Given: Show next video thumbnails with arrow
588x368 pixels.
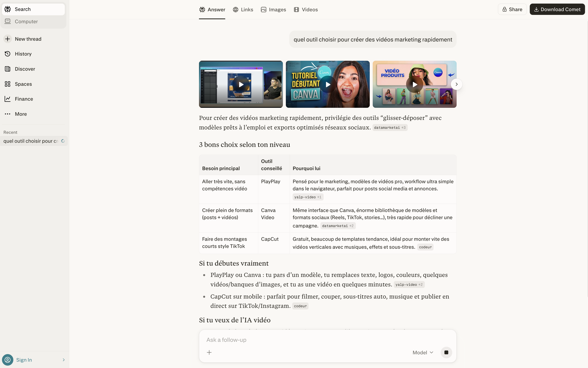Looking at the screenshot, I should coord(456,84).
